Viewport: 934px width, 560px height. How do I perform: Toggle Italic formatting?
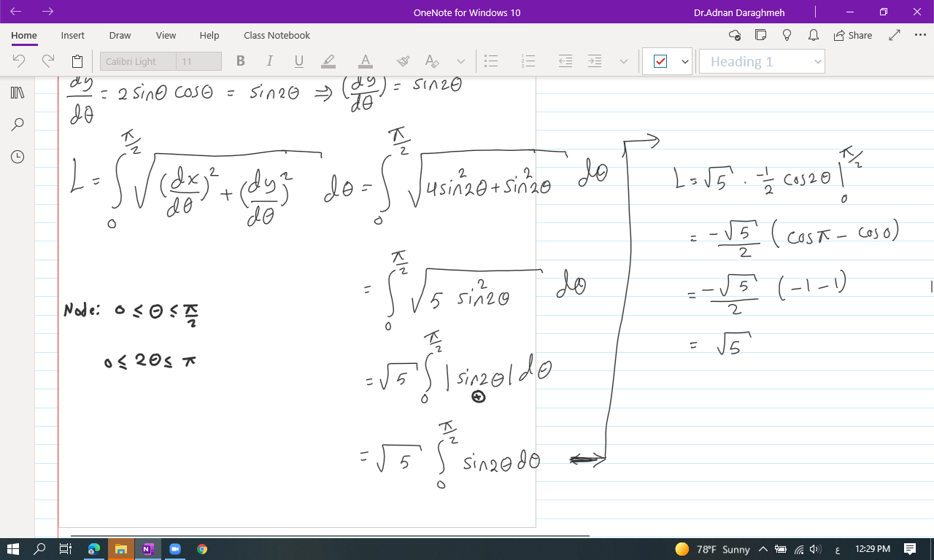coord(269,61)
